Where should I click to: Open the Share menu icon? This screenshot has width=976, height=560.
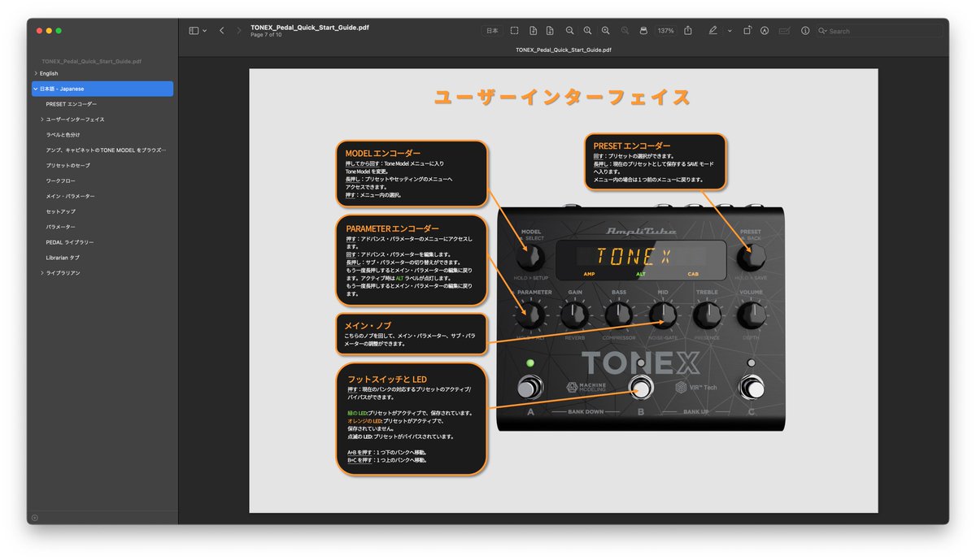pyautogui.click(x=688, y=31)
